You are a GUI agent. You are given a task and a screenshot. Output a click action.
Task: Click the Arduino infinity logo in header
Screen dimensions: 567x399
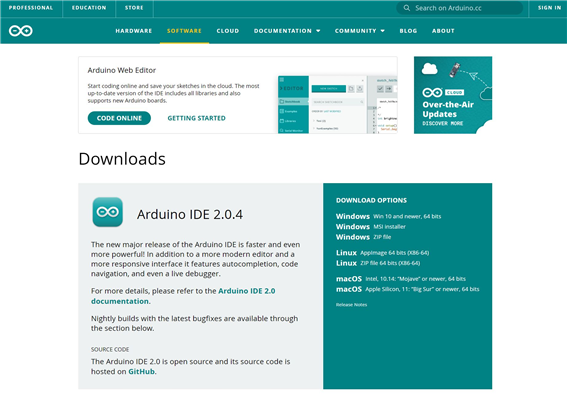pyautogui.click(x=21, y=31)
